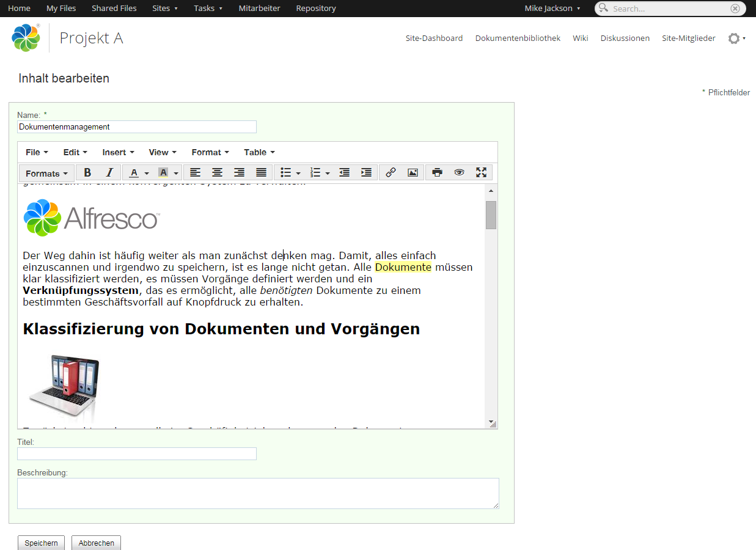Open Diskussionen page
756x550 pixels.
click(x=625, y=38)
